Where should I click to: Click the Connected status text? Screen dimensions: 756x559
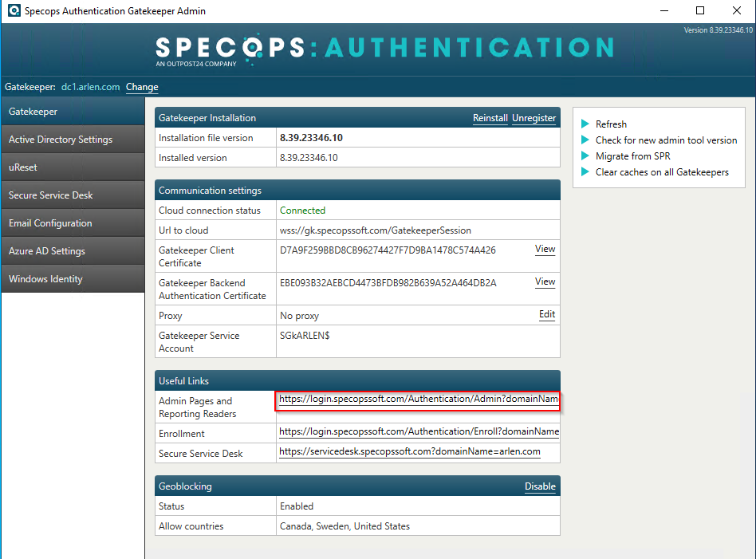[302, 211]
